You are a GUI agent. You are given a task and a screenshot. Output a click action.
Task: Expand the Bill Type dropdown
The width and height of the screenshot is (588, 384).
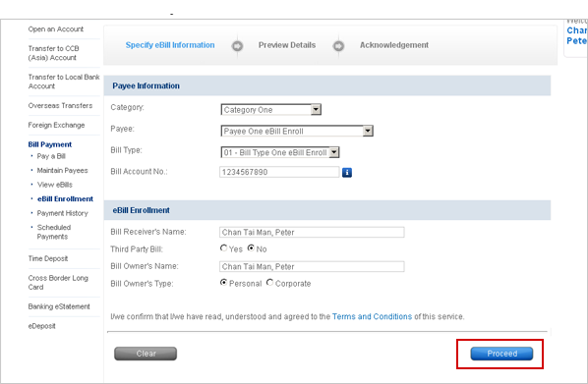280,152
